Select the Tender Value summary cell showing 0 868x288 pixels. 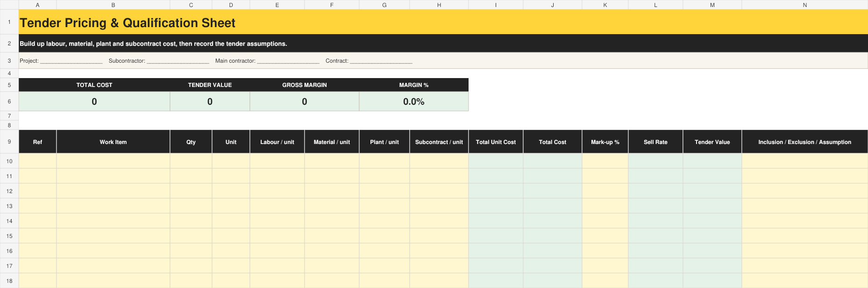[x=210, y=101]
